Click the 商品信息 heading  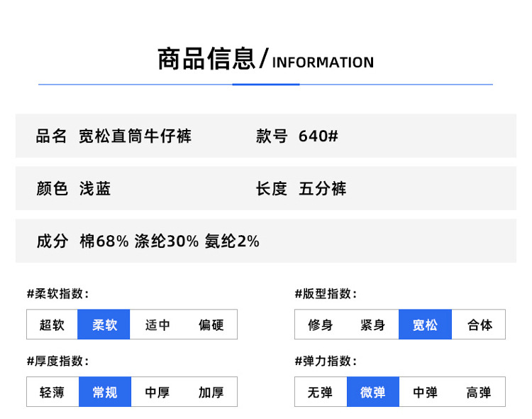(206, 59)
